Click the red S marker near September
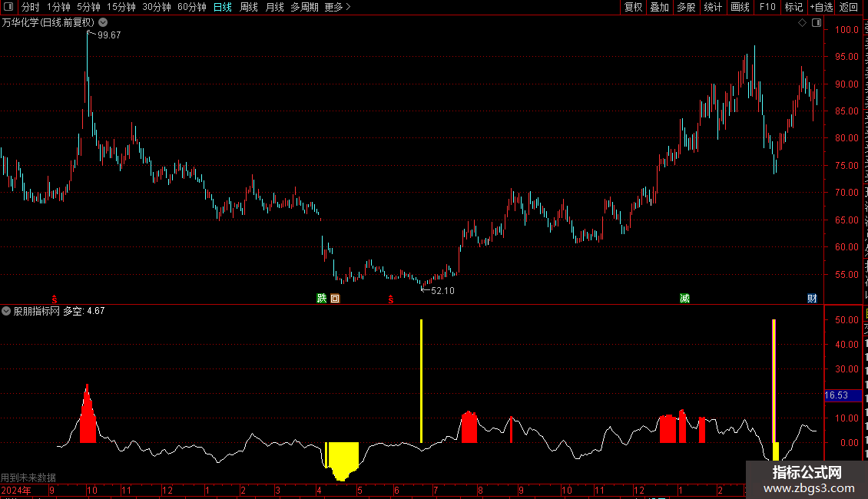Screen dimensions: 868x499 point(55,299)
